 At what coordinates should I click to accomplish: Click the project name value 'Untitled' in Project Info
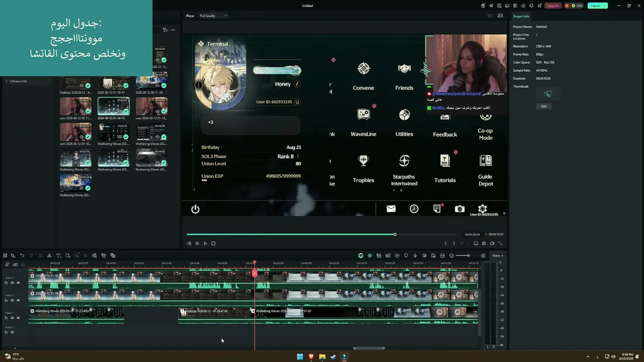pos(541,27)
